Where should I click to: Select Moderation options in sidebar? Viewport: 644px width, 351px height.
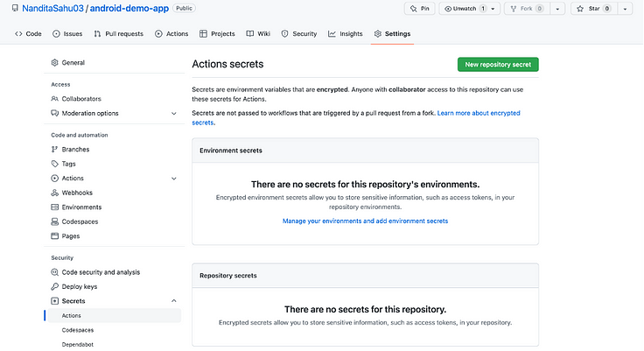pos(90,113)
